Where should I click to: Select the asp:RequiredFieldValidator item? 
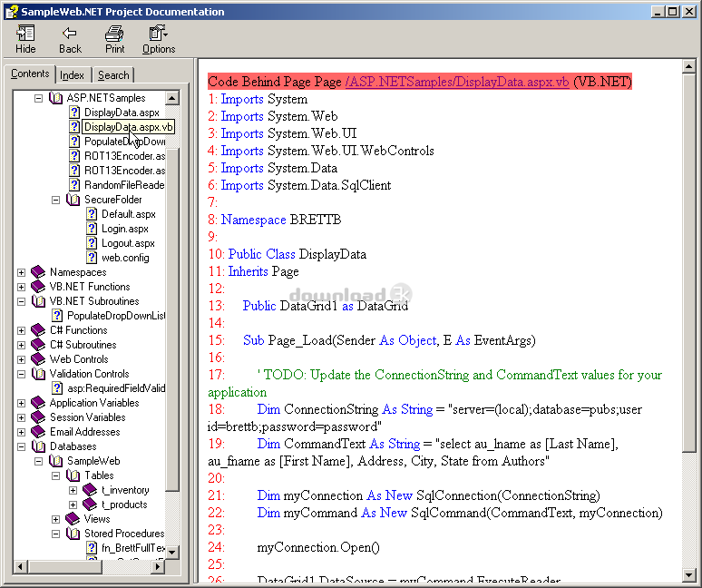tap(116, 388)
